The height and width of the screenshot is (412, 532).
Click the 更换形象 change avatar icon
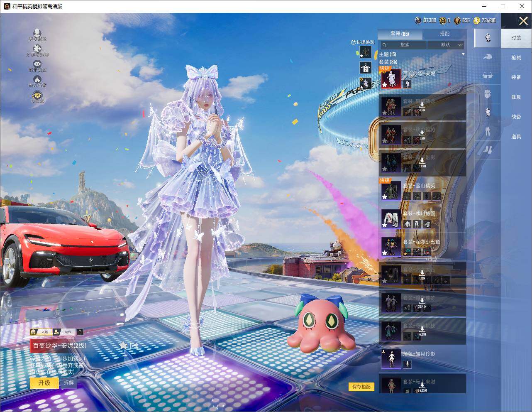pyautogui.click(x=37, y=33)
